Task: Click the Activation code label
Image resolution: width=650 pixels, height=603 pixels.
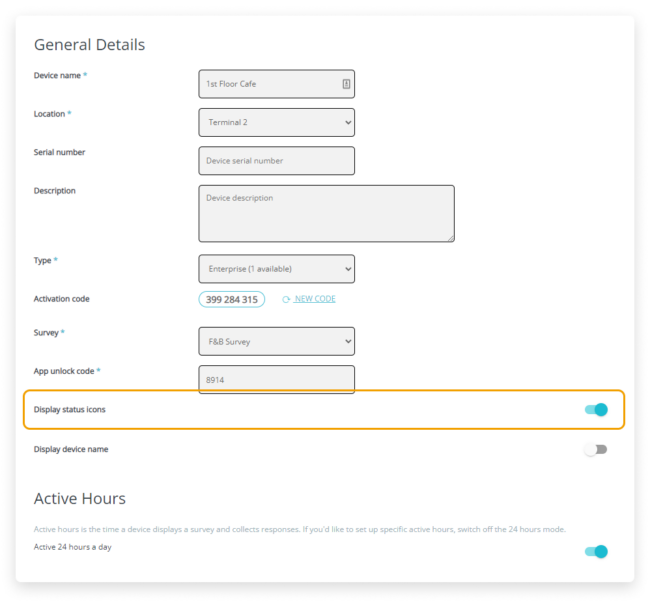Action: point(61,299)
